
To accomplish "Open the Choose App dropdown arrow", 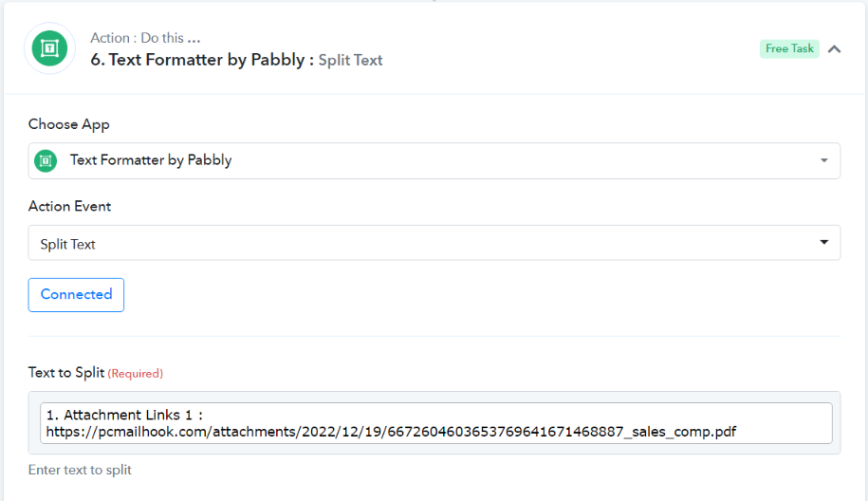I will (x=823, y=160).
